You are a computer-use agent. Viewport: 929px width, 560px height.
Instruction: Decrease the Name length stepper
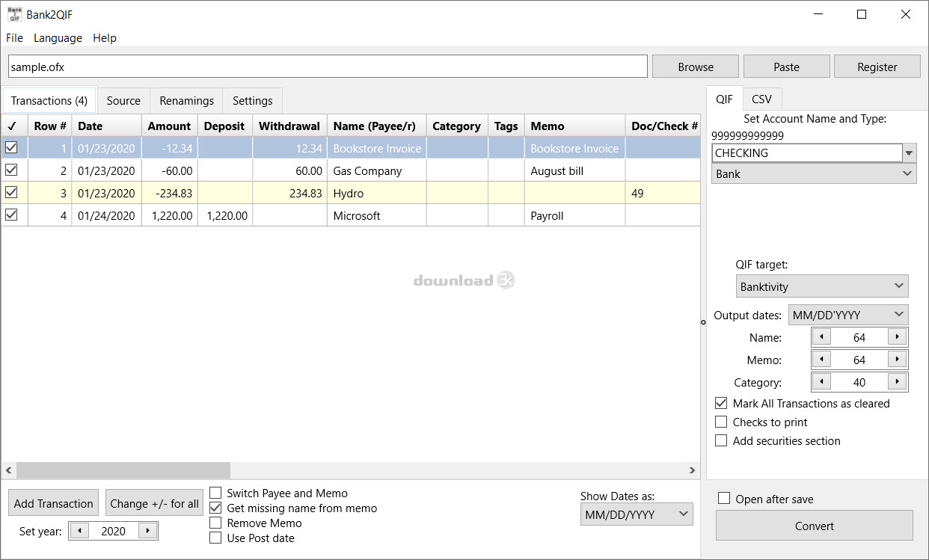coord(821,337)
